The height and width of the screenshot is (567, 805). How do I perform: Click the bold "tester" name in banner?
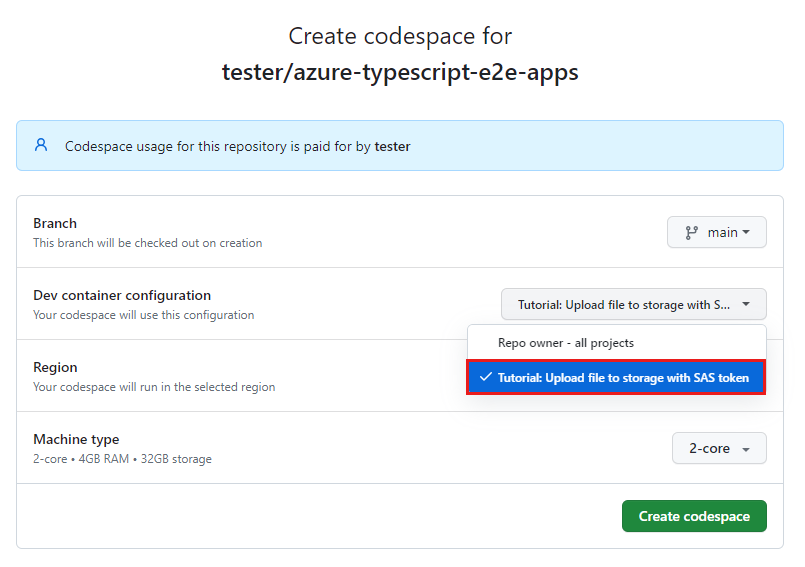[x=392, y=146]
